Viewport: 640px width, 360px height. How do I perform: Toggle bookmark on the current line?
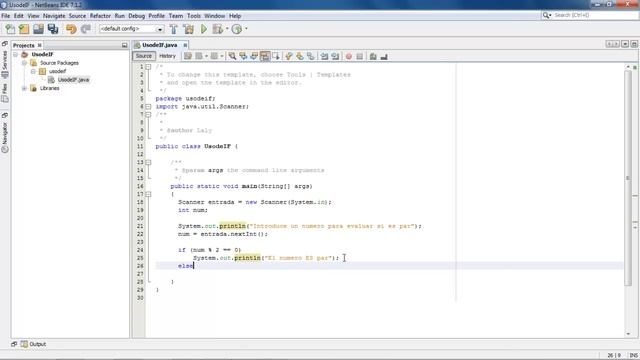click(x=311, y=56)
